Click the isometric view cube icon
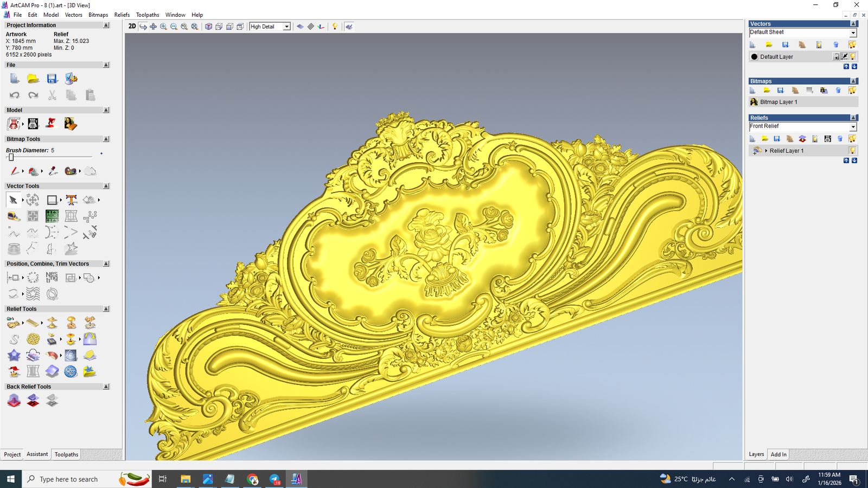868x488 pixels. point(208,27)
